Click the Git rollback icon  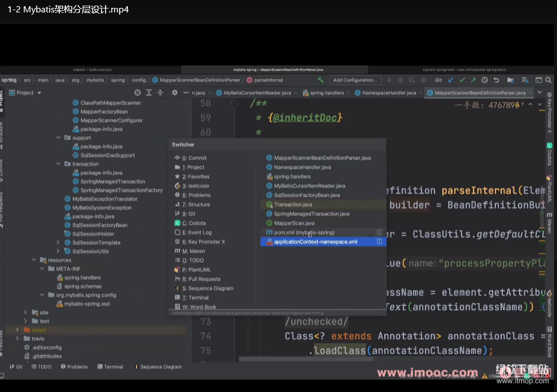pyautogui.click(x=496, y=80)
